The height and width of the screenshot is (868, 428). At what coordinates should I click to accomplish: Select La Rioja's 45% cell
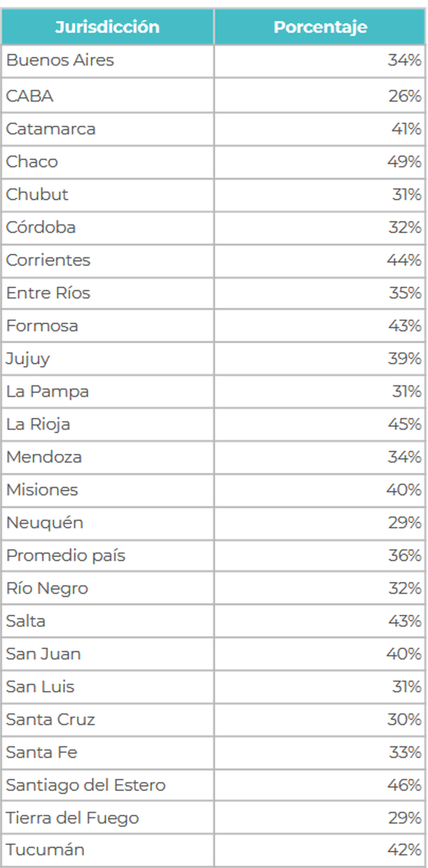click(x=404, y=424)
